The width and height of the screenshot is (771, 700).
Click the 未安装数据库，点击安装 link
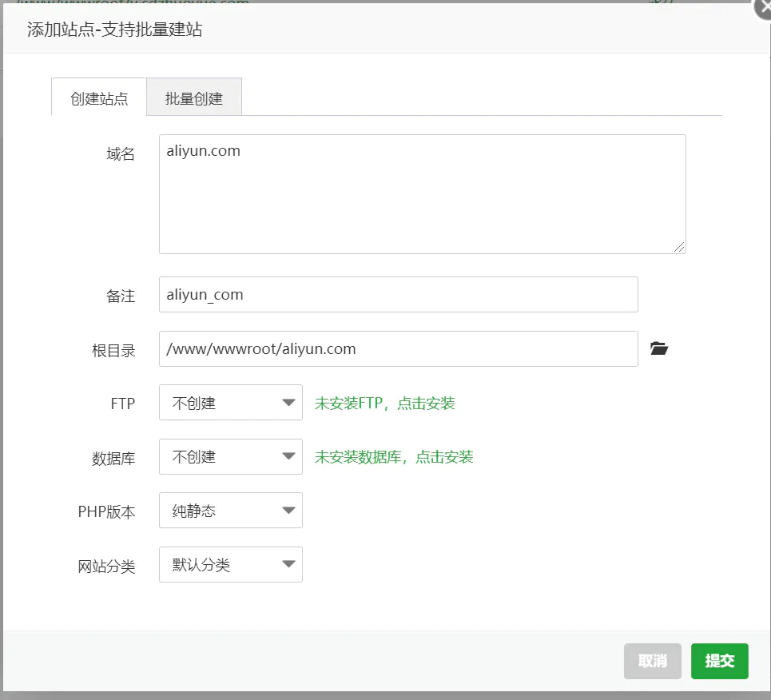click(394, 457)
